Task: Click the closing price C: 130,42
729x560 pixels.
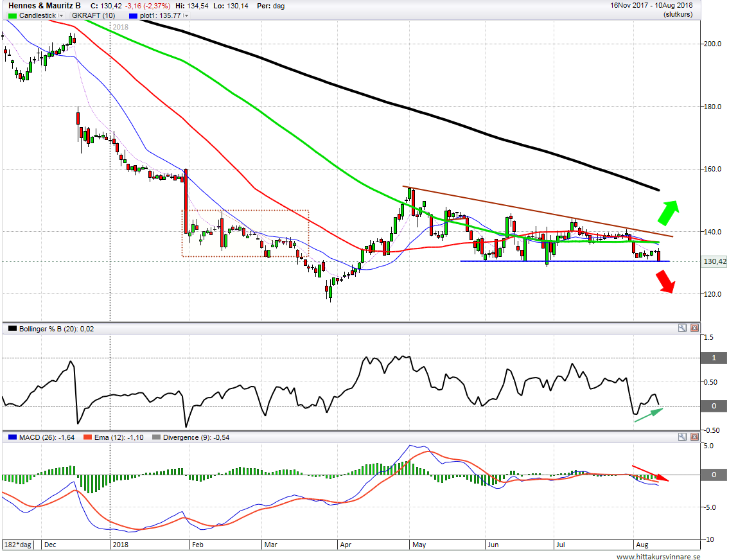Action: (x=106, y=6)
